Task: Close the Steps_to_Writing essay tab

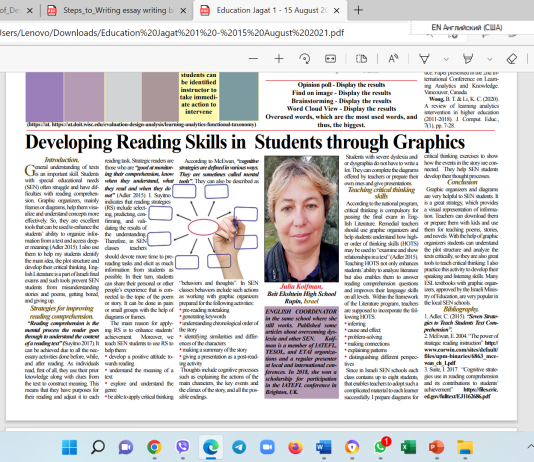Action: tap(183, 11)
